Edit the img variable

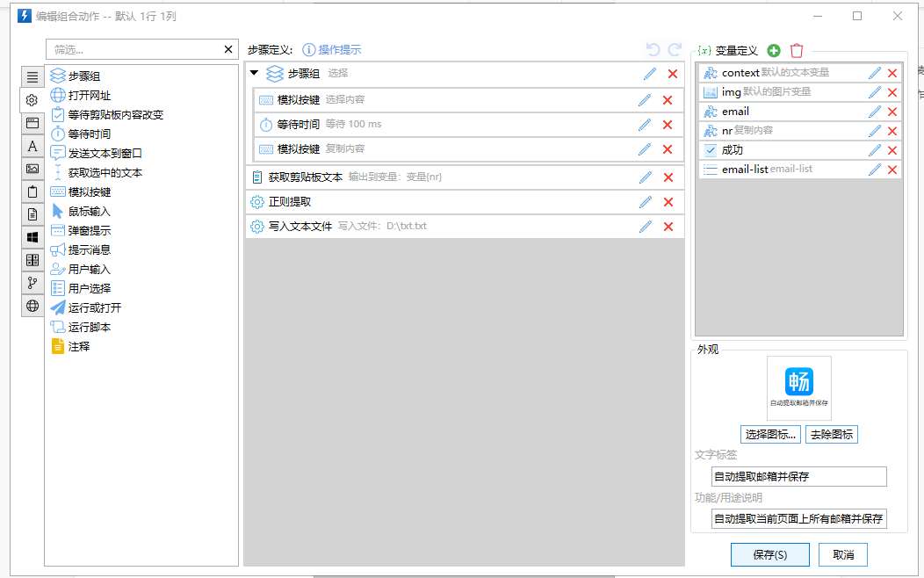[875, 92]
